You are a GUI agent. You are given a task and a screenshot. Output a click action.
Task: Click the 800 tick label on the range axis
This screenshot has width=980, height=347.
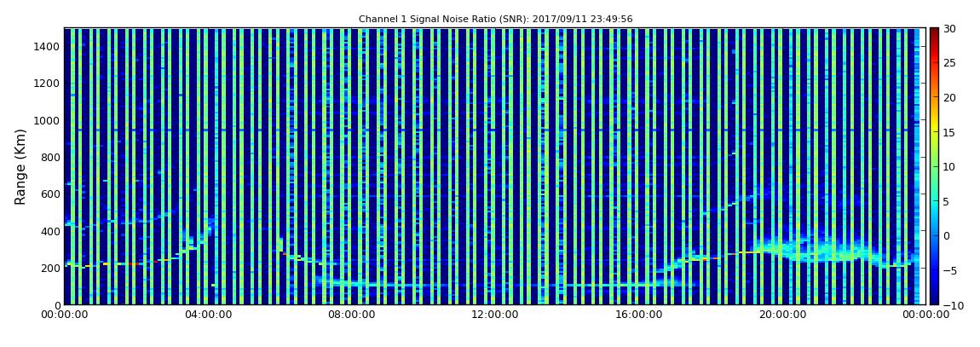[50, 157]
